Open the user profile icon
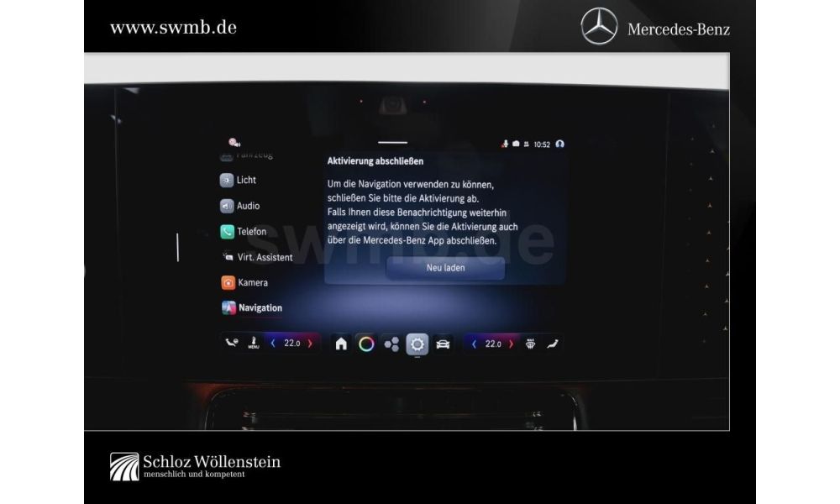The width and height of the screenshot is (840, 504). click(x=559, y=144)
